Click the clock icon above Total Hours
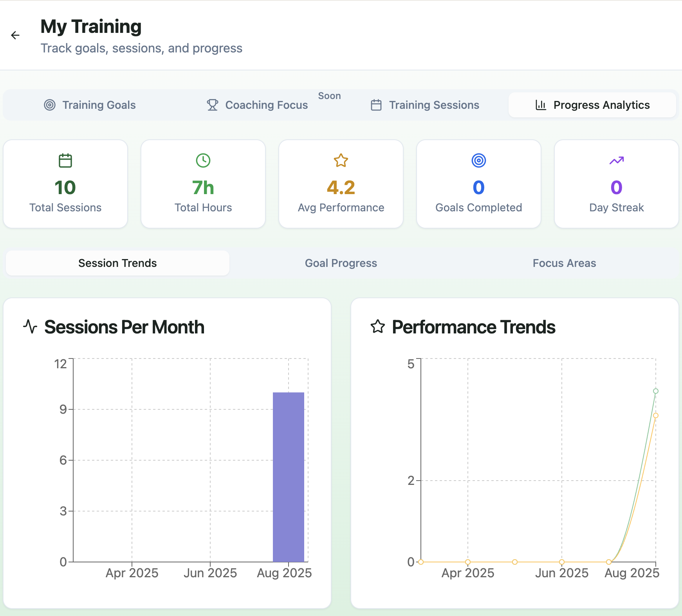This screenshot has height=616, width=682. pos(203,160)
